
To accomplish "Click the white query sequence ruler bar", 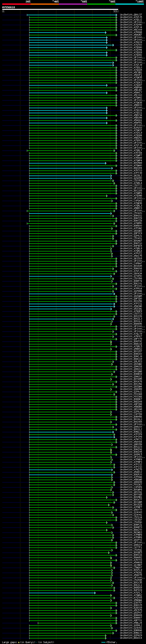I will coord(60,9).
